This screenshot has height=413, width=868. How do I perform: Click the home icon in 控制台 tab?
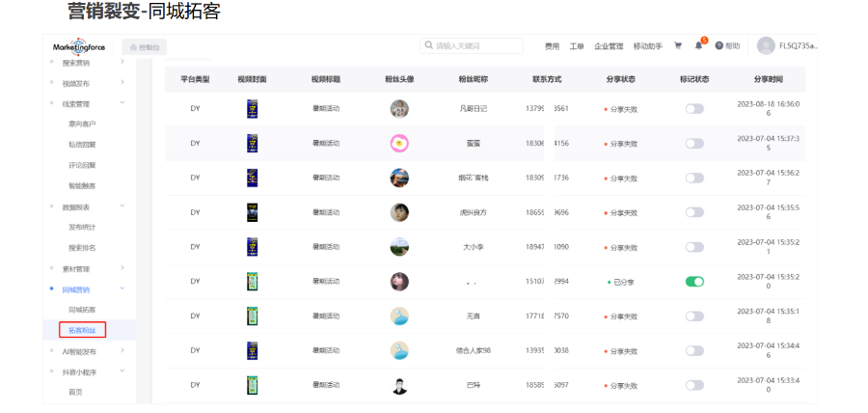tap(133, 47)
